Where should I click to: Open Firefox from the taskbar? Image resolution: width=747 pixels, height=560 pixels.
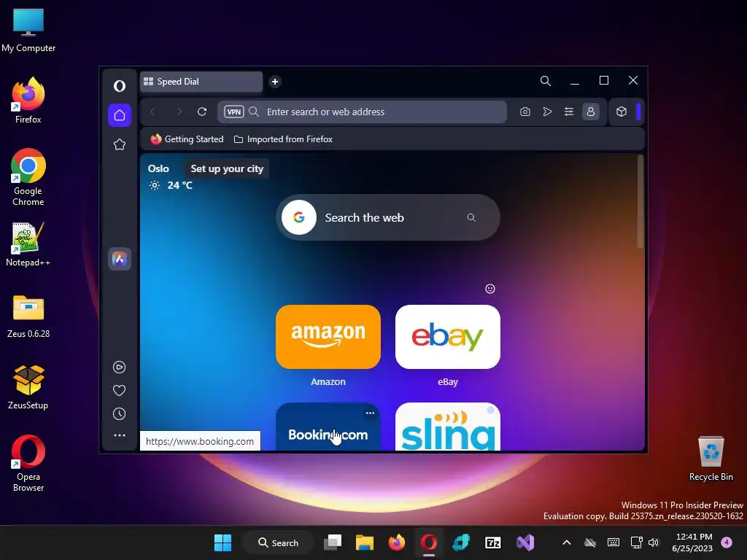coord(396,542)
